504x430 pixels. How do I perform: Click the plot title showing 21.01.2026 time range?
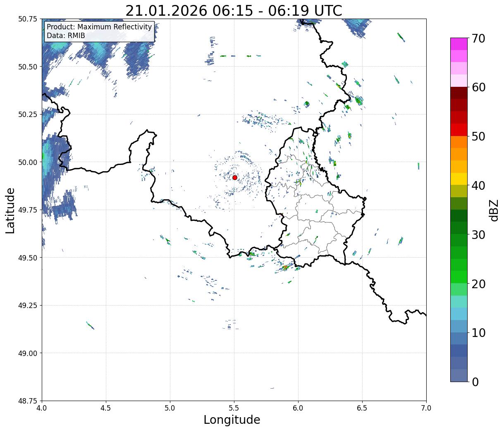pyautogui.click(x=234, y=11)
